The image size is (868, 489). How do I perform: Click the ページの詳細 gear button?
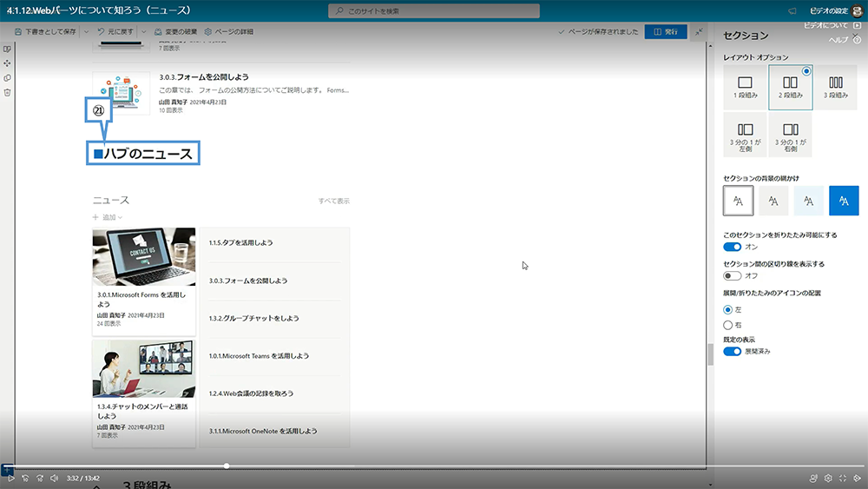coord(228,31)
